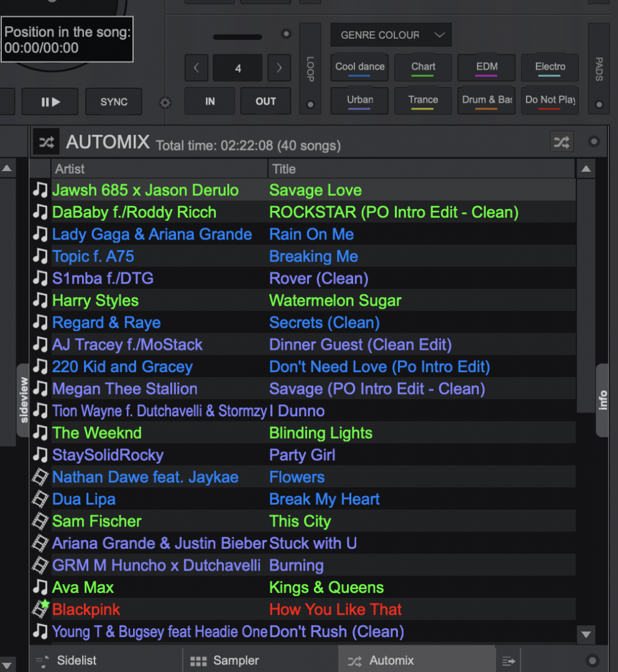Toggle the shuffle button beside the total time

(561, 142)
